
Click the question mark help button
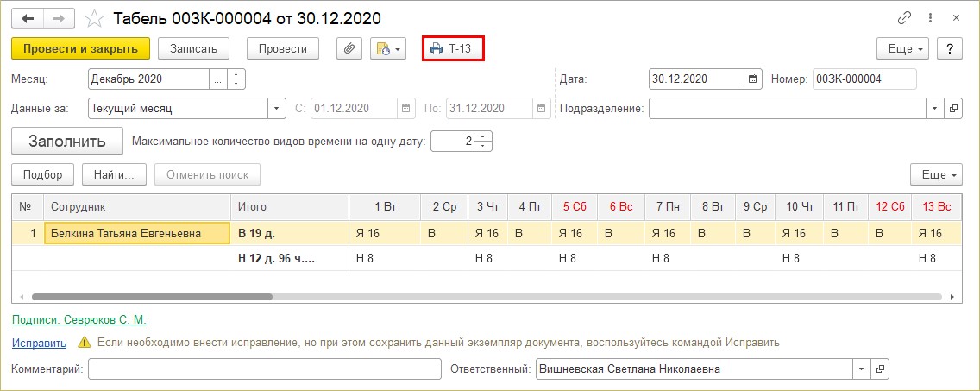pyautogui.click(x=949, y=49)
